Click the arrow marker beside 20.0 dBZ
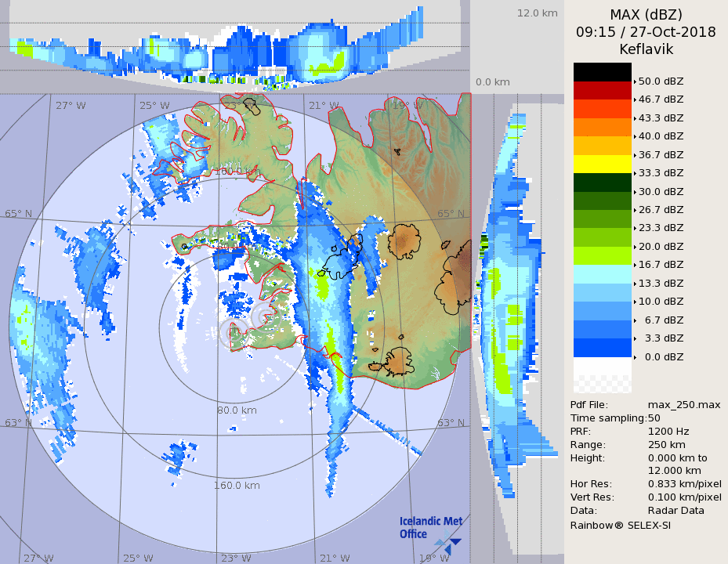This screenshot has height=564, width=728. coord(635,247)
